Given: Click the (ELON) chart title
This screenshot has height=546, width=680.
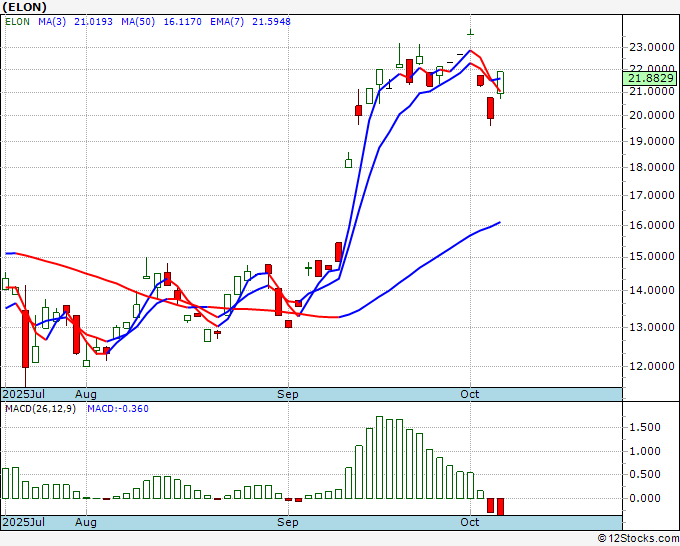Looking at the screenshot, I should (24, 7).
